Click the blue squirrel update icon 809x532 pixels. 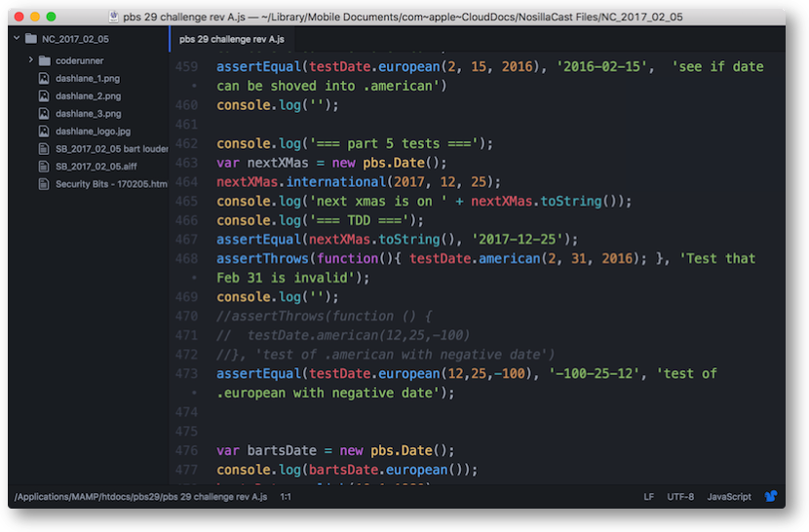[x=771, y=496]
